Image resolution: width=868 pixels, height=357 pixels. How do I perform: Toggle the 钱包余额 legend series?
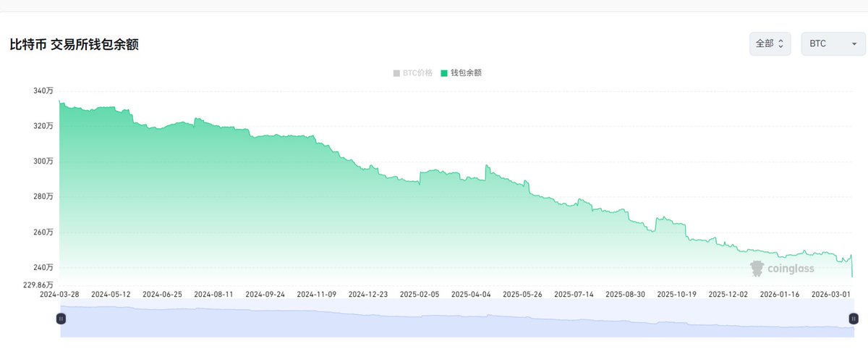point(461,73)
